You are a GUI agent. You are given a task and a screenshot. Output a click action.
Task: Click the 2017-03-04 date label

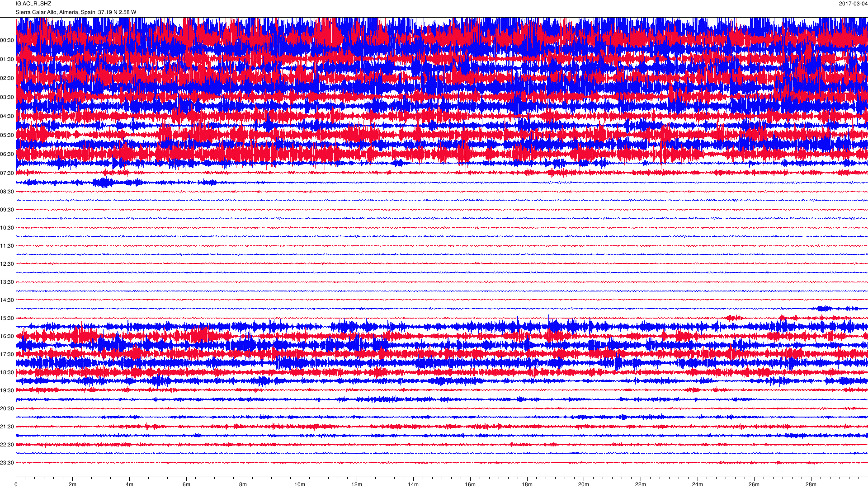[853, 4]
